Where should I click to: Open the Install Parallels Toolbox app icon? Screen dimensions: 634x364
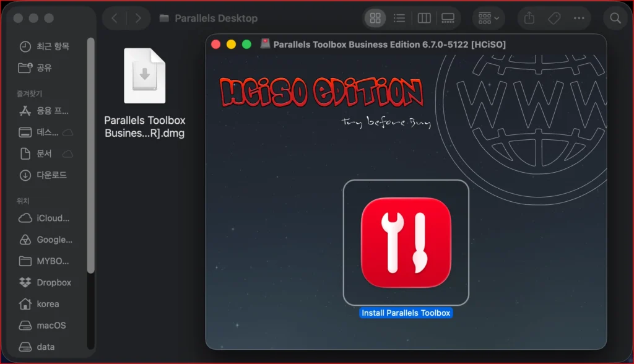click(406, 243)
